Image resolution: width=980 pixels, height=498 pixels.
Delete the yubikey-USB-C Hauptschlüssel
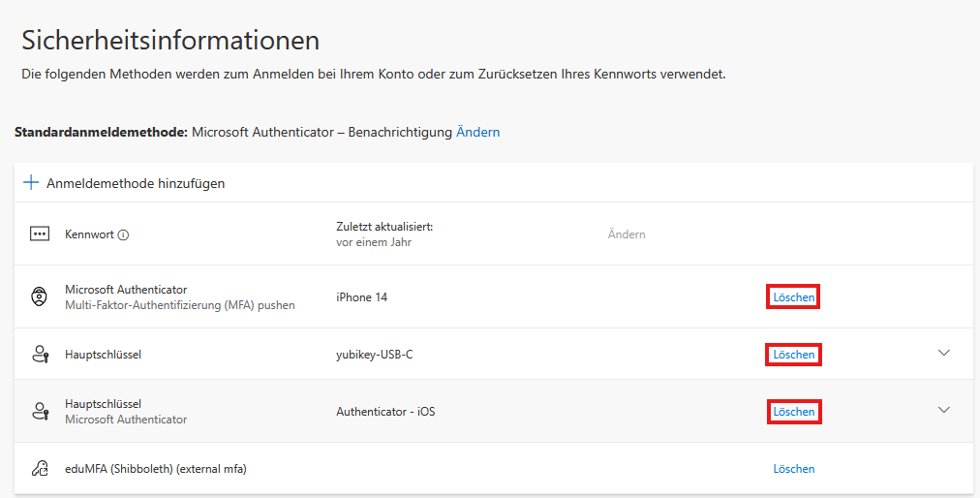tap(793, 355)
